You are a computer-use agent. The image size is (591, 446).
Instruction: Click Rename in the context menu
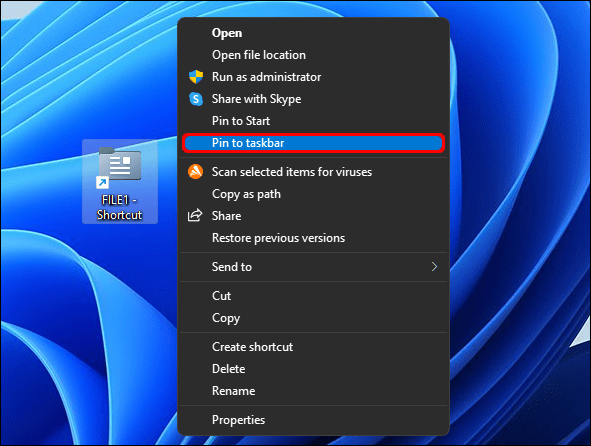coord(234,391)
